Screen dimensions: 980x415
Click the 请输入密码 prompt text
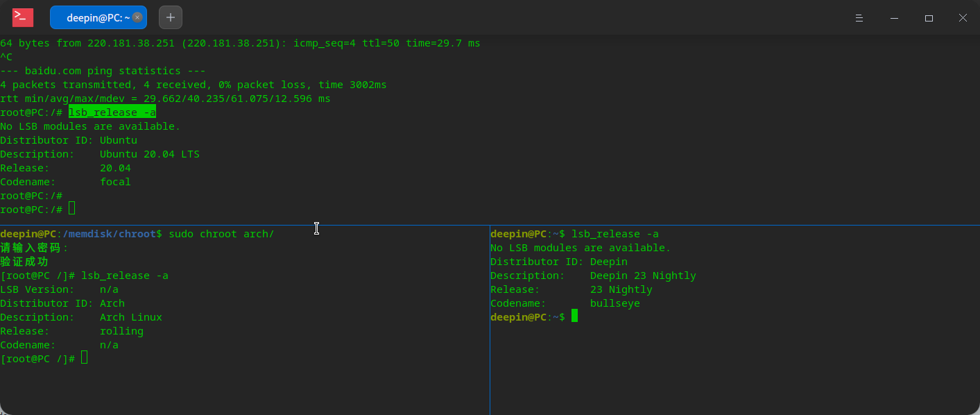(35, 248)
